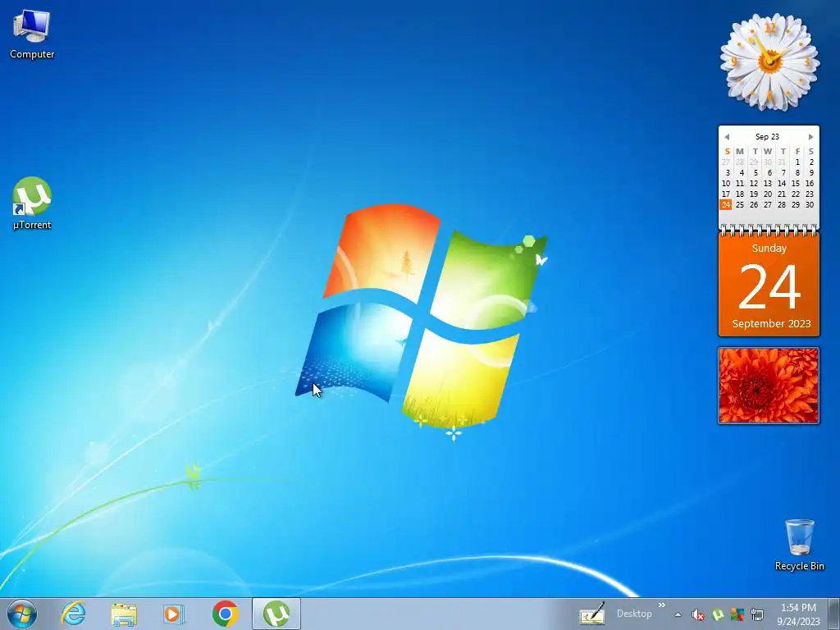Expand the Desktop toolbar chevron
Viewport: 840px width, 630px height.
coord(662,605)
